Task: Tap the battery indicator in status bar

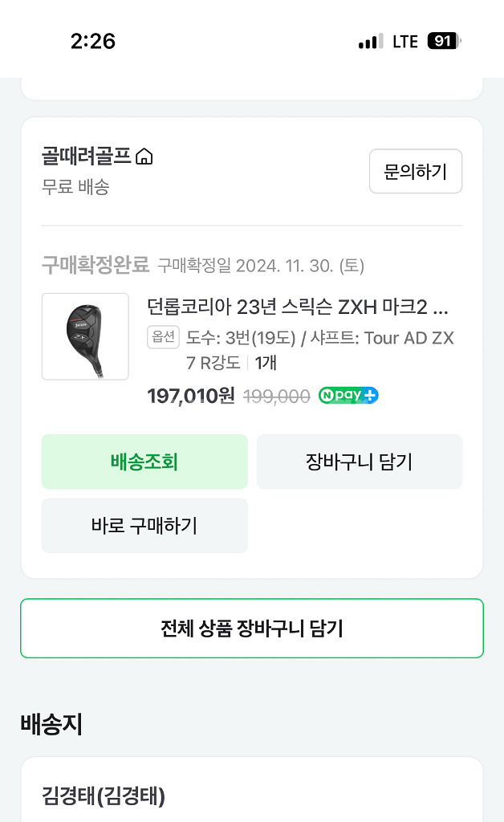Action: [x=444, y=41]
